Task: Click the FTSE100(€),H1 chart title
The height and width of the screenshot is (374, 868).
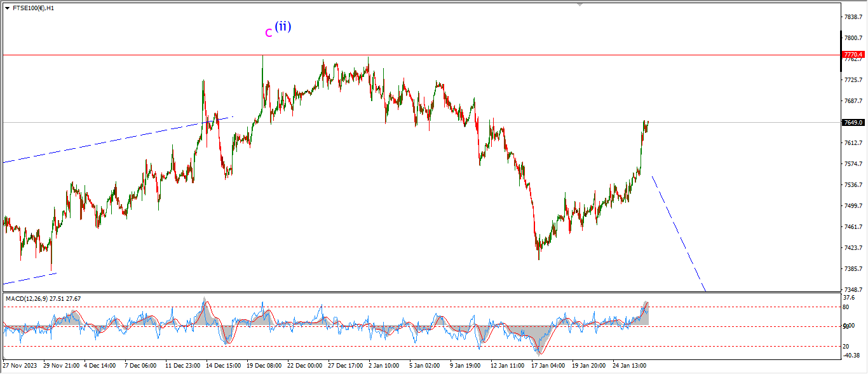Action: coord(33,8)
